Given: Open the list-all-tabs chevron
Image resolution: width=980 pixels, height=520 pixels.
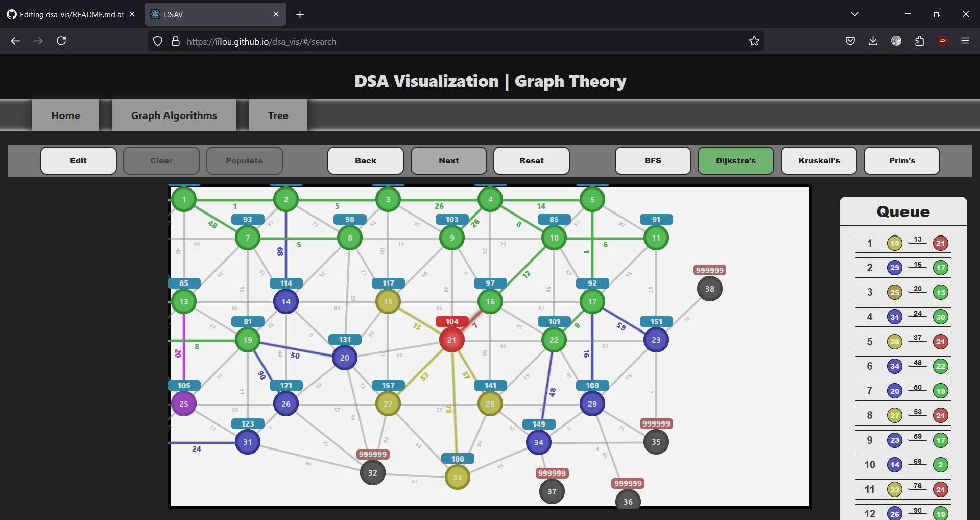Looking at the screenshot, I should [855, 14].
